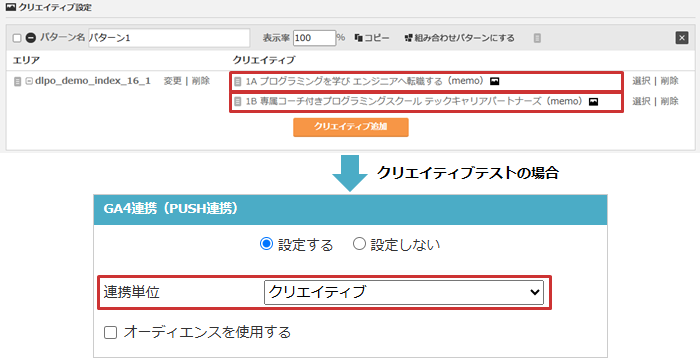700x360 pixels.
Task: Click the image icon after creative 1A
Action: (x=494, y=81)
